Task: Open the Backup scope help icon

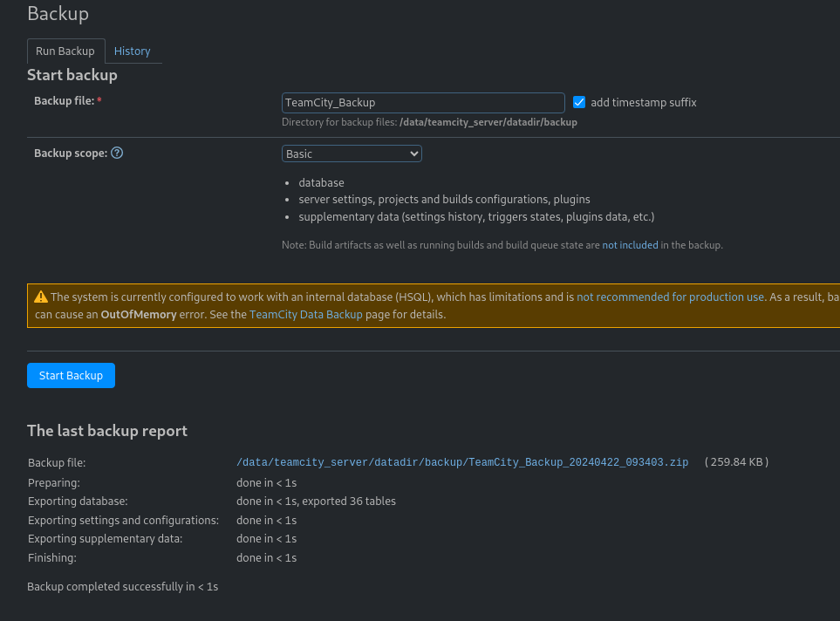Action: [x=117, y=154]
